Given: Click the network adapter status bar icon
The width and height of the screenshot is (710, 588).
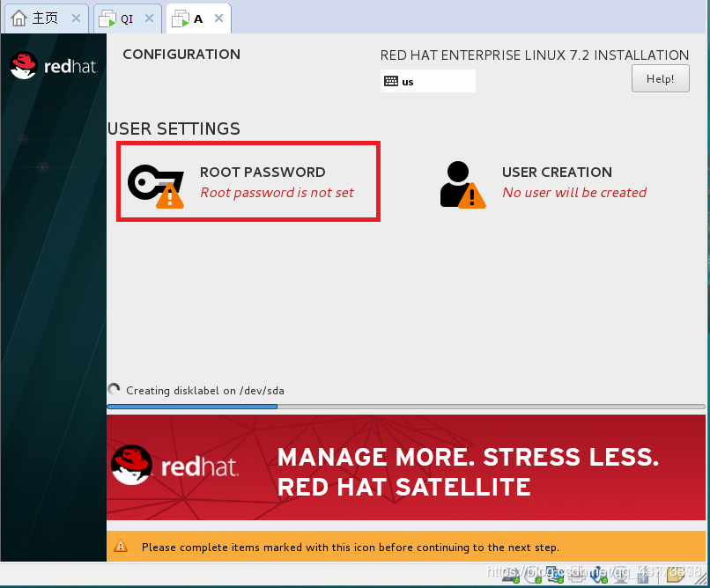Looking at the screenshot, I should [x=555, y=576].
